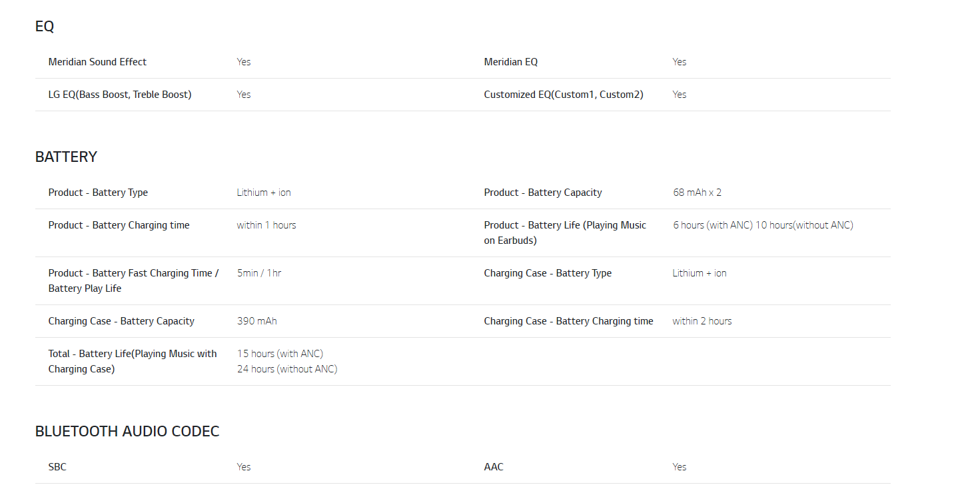Viewport: 980px width, 501px height.
Task: Click the Charging Case - Battery Charging time label
Action: click(568, 321)
